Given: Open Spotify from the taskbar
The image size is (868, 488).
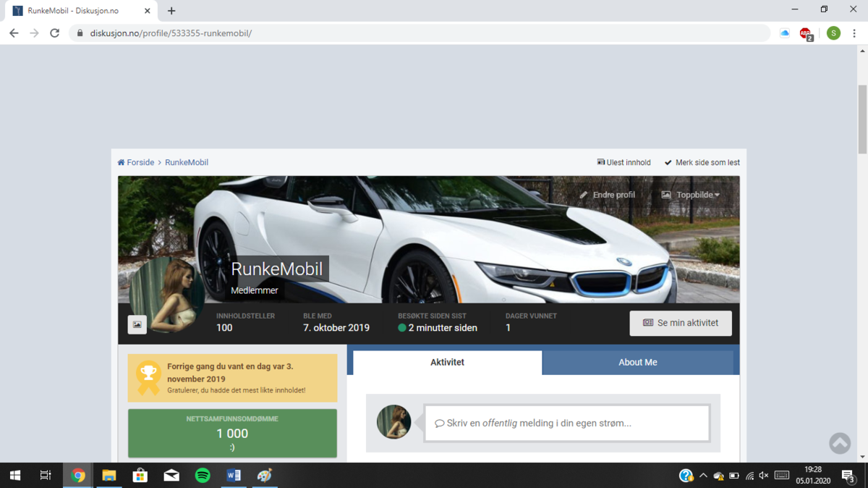Looking at the screenshot, I should 203,476.
